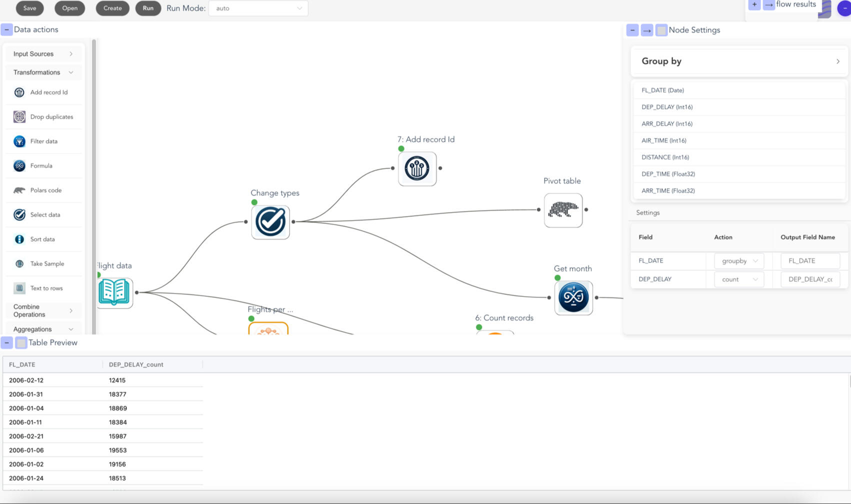Image resolution: width=851 pixels, height=504 pixels.
Task: Collapse the Data actions panel
Action: pyautogui.click(x=6, y=29)
